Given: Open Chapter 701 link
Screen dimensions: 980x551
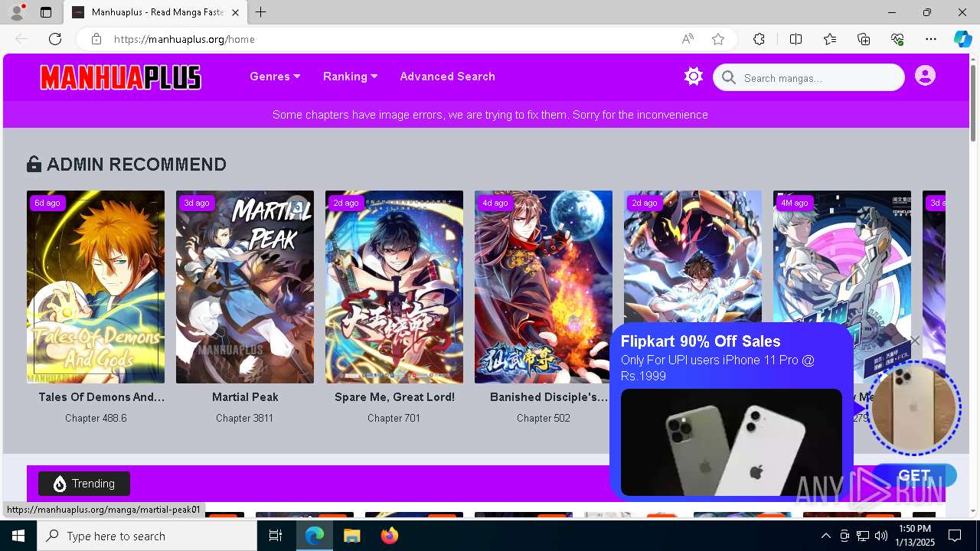Looking at the screenshot, I should pos(394,419).
